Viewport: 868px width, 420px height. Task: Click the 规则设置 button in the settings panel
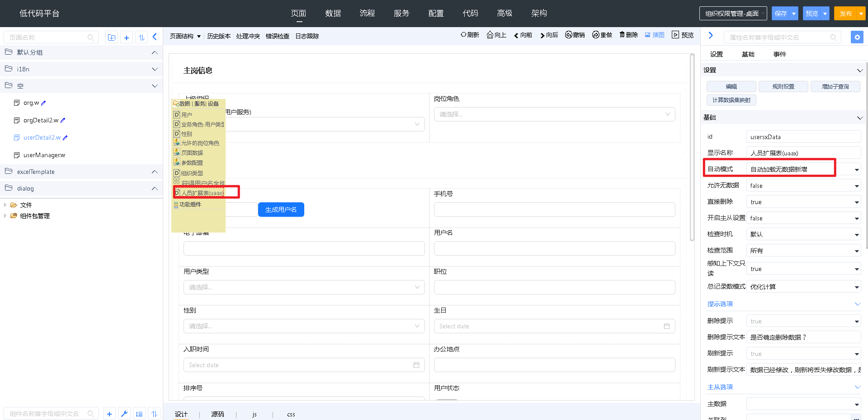(x=783, y=86)
